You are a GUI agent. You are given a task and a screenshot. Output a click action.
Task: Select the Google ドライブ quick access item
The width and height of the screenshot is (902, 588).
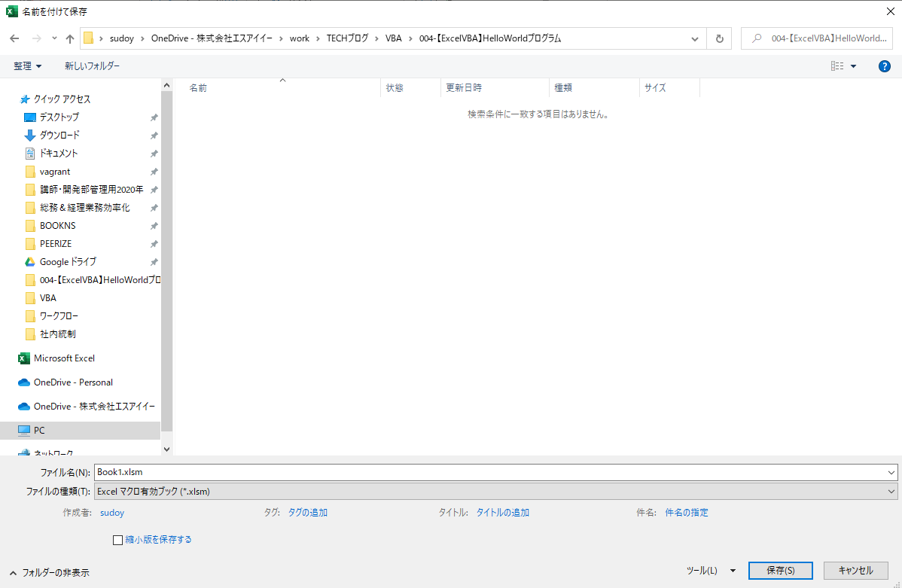[x=68, y=262]
